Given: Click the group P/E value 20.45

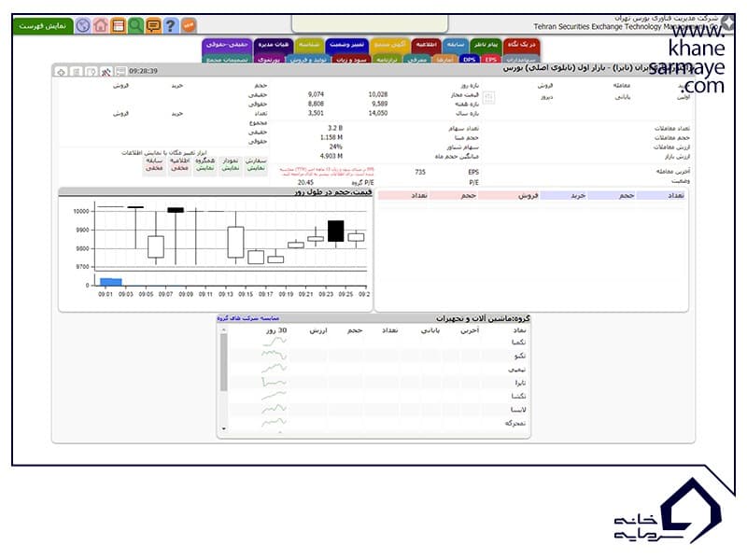Looking at the screenshot, I should click(x=305, y=183).
